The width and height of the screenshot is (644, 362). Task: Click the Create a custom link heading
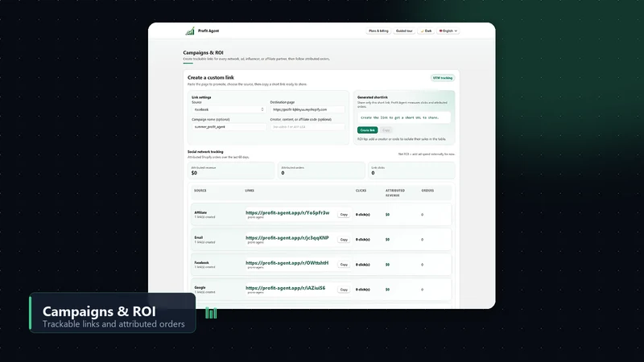coord(211,77)
